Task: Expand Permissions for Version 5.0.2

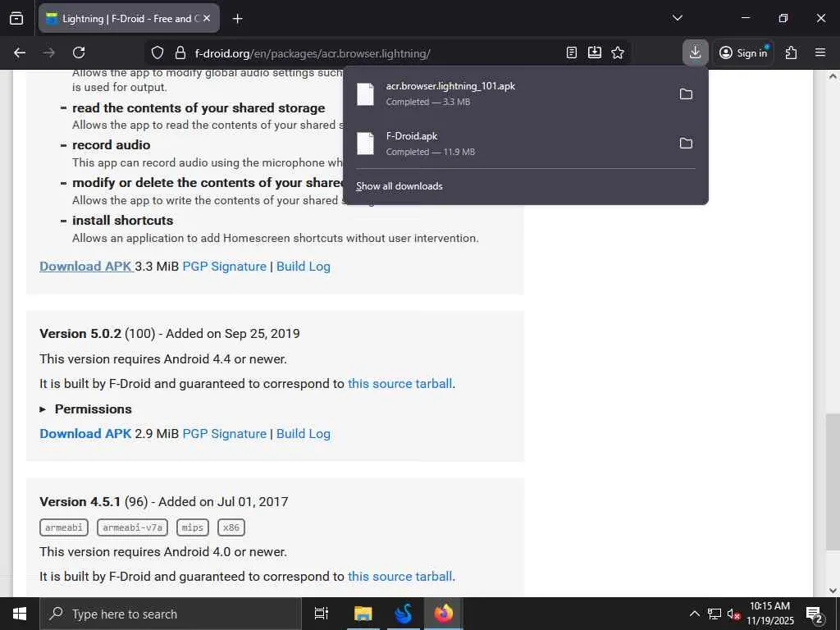Action: 85,409
